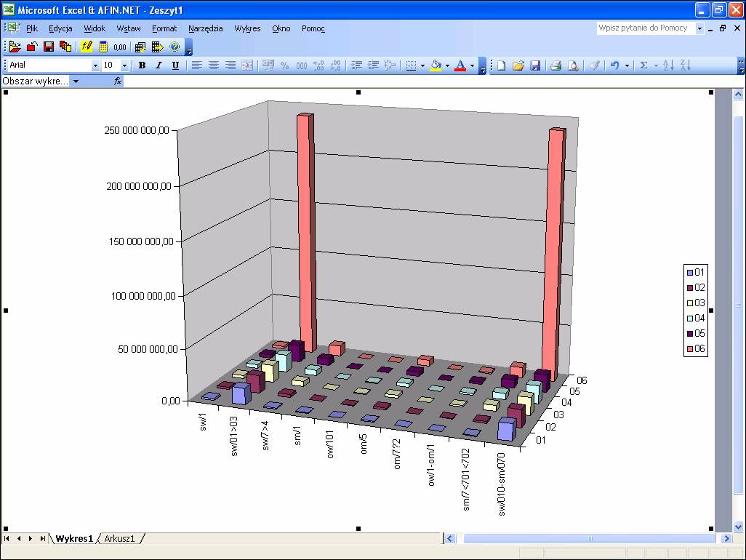This screenshot has height=560, width=746.
Task: Open the Pomoc menu
Action: (313, 28)
